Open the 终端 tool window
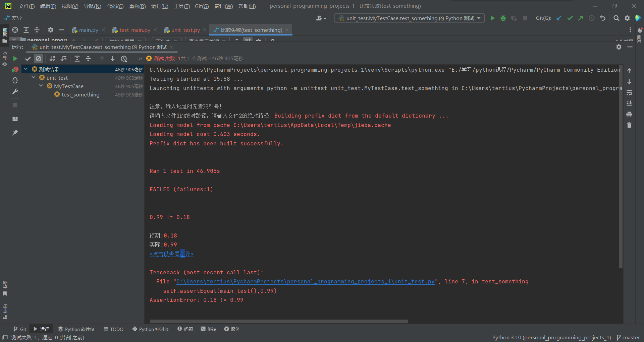The height and width of the screenshot is (342, 644). point(209,329)
